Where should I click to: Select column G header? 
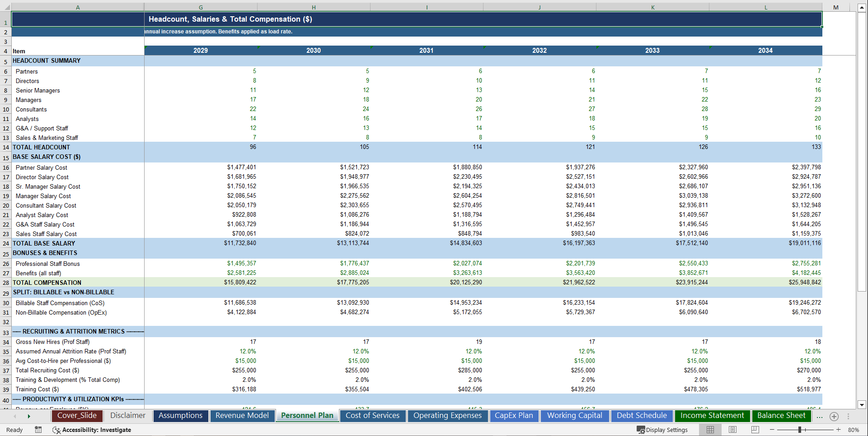(200, 7)
